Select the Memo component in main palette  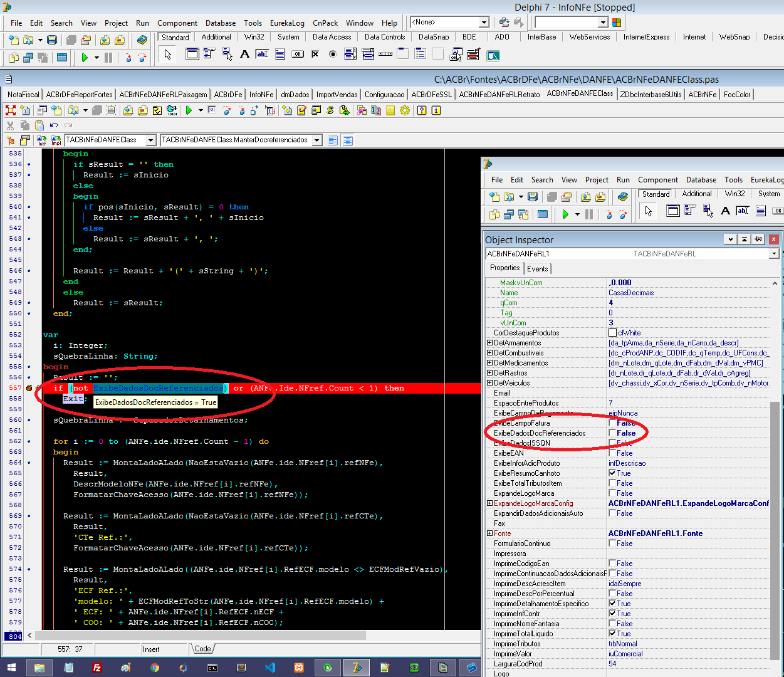pyautogui.click(x=280, y=54)
